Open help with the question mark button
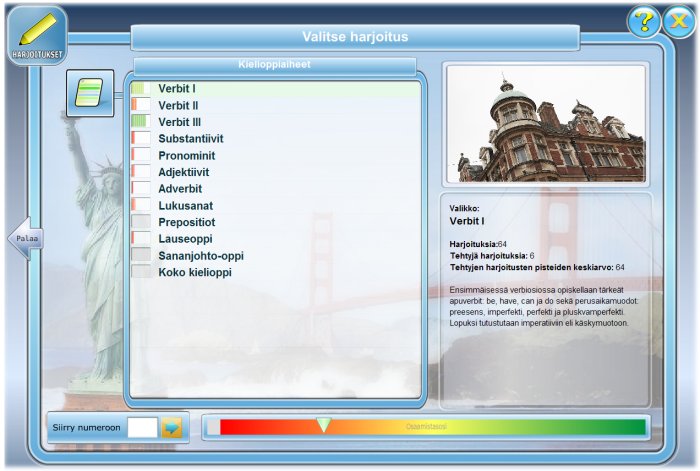700x471 pixels. click(643, 21)
